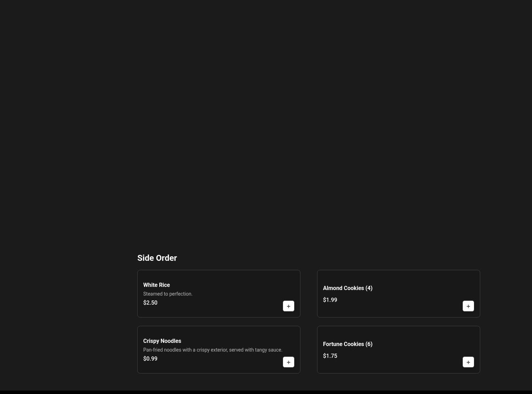Click the black footer bar at page bottom
532x394 pixels.
[x=266, y=392]
